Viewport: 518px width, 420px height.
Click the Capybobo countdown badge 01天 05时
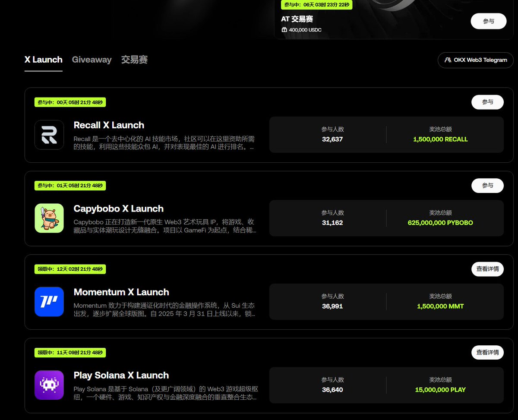70,186
